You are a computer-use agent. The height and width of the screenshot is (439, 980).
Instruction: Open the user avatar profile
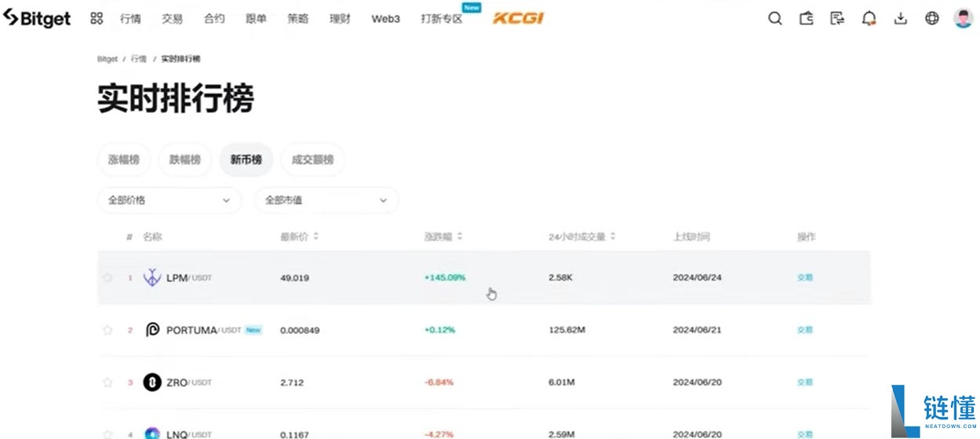tap(963, 19)
